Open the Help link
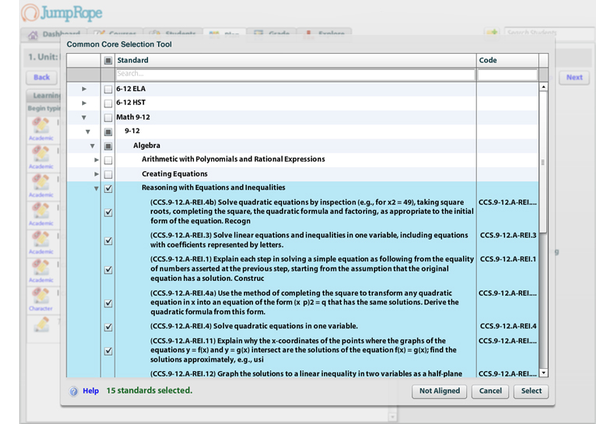This screenshot has height=424, width=615. (91, 391)
